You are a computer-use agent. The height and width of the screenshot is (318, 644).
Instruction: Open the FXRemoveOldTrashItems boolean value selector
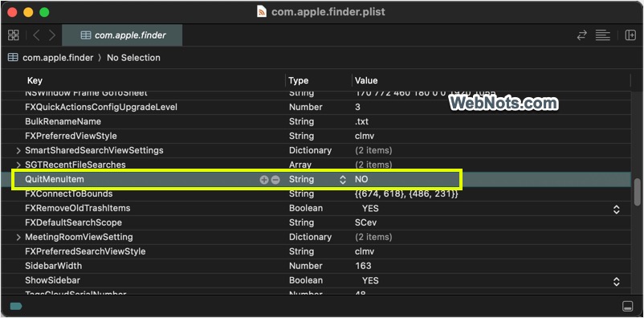point(616,209)
